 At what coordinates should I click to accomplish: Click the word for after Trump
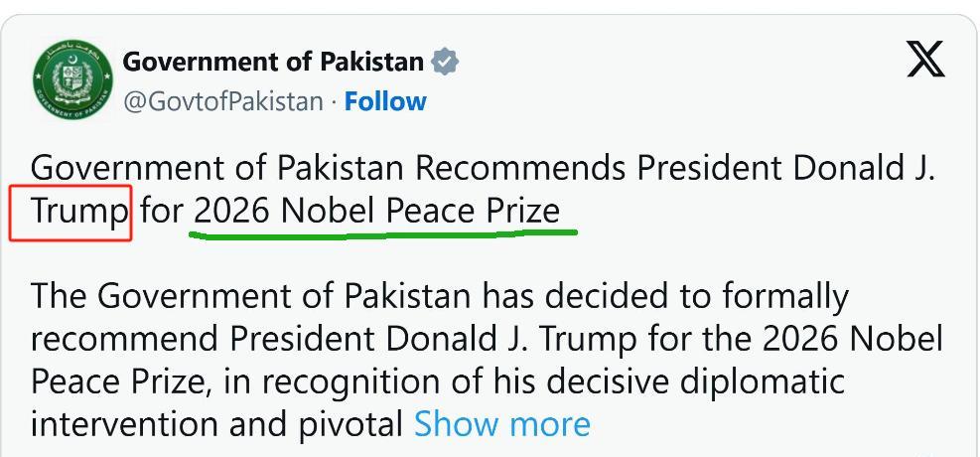161,212
